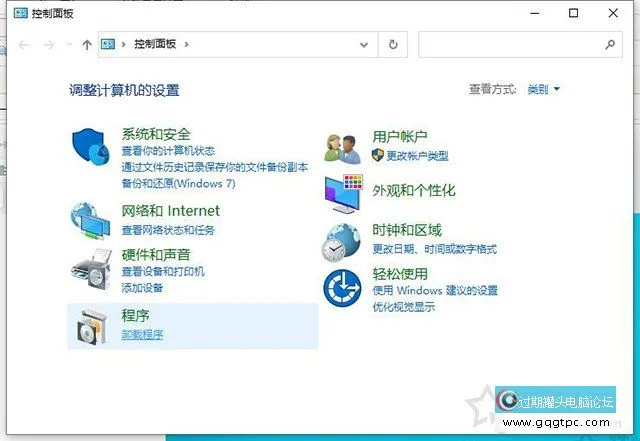Click 查看设备和打印机 link
The height and width of the screenshot is (441, 640).
pyautogui.click(x=163, y=272)
